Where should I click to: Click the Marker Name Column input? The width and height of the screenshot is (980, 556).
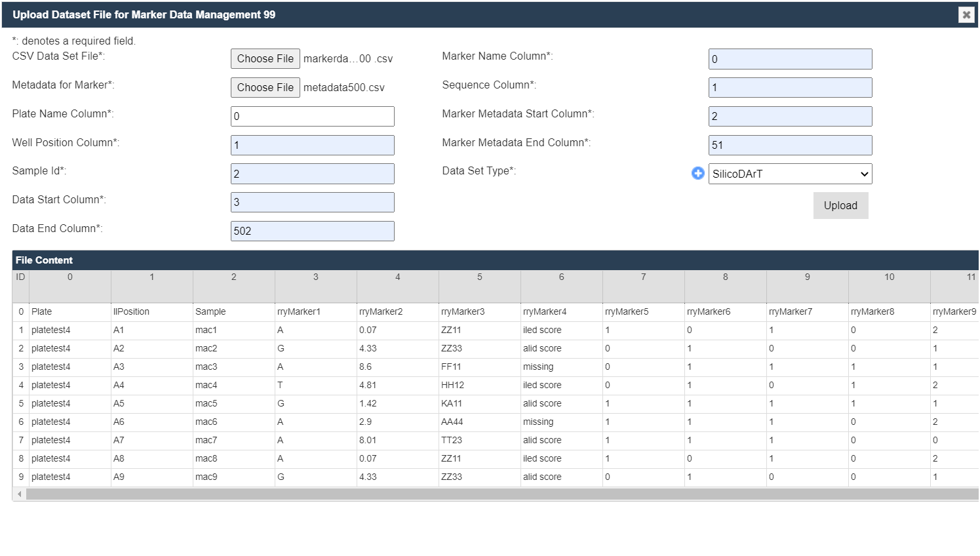tap(790, 59)
